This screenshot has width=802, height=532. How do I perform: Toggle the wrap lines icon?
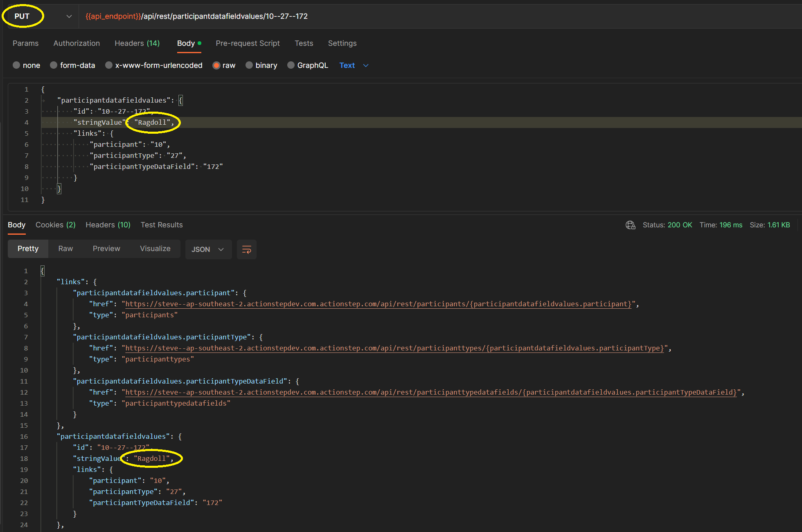pyautogui.click(x=247, y=249)
